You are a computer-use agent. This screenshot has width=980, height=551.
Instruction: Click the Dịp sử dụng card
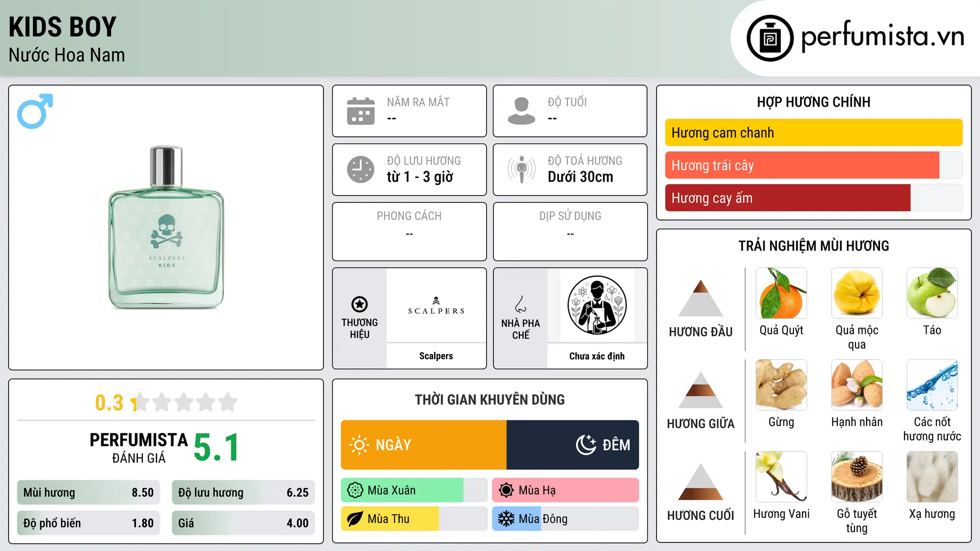coord(570,231)
